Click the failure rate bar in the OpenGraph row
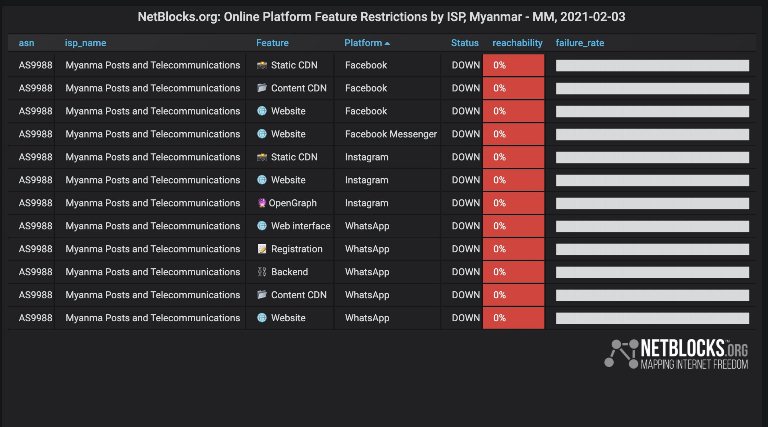 pyautogui.click(x=652, y=203)
